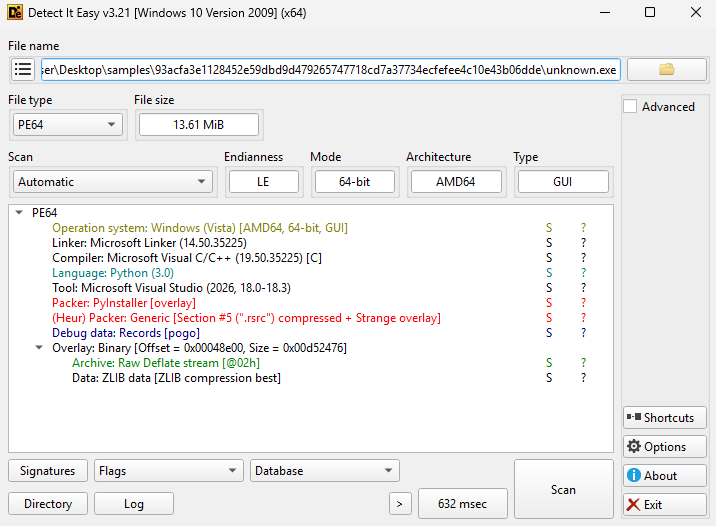Screen dimensions: 716x526
Task: Click ? link on Debug data row
Action: pos(583,333)
